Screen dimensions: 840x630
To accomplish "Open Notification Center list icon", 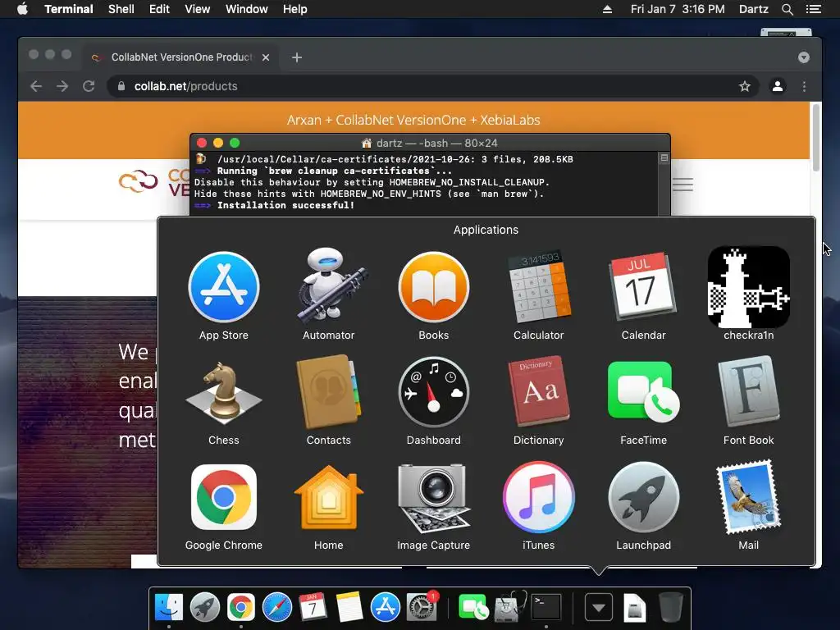I will pos(813,9).
